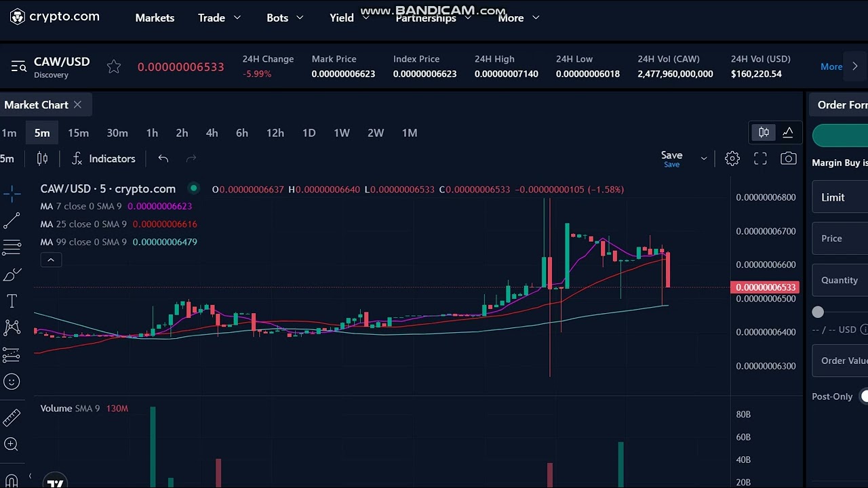
Task: Enter fullscreen chart mode
Action: [760, 159]
